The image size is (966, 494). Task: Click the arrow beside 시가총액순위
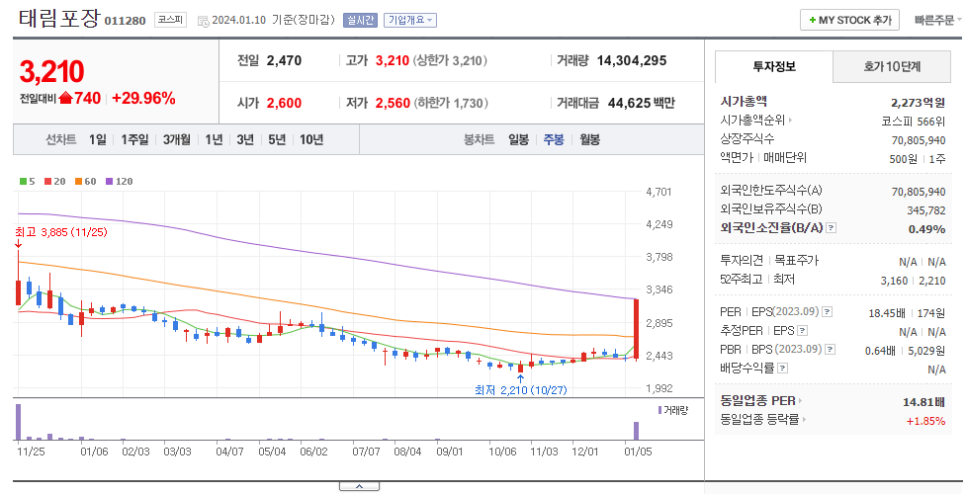coord(790,121)
